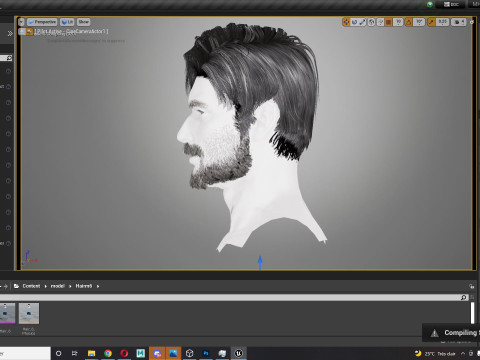This screenshot has height=360, width=480.
Task: Open the grid snap size dropdown
Action: [x=398, y=22]
